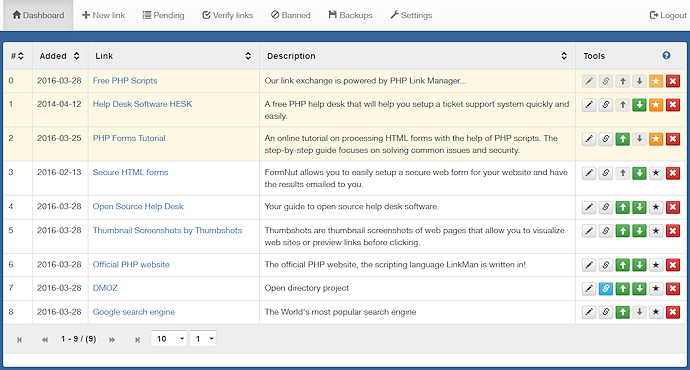Log out of the admin panel

[x=668, y=15]
